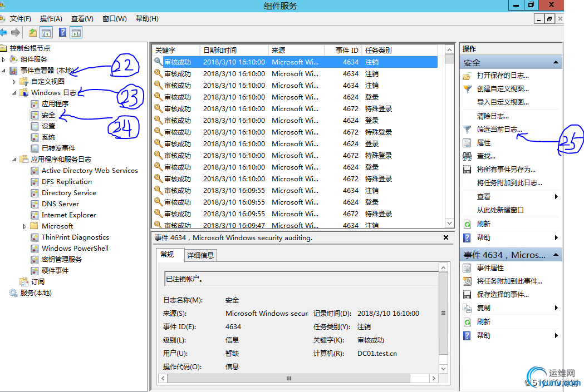Close the event 4634 preview pane
584x392 pixels.
coord(446,237)
